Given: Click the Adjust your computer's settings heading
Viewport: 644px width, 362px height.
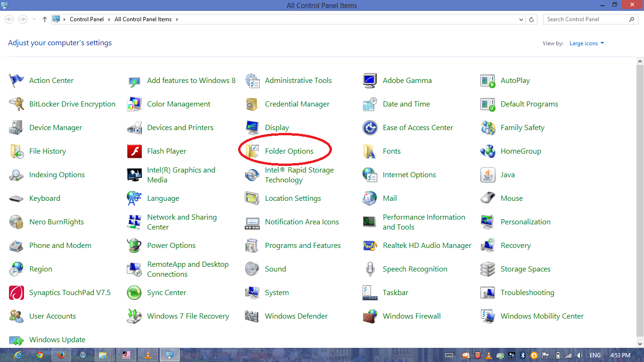Looking at the screenshot, I should coord(59,42).
